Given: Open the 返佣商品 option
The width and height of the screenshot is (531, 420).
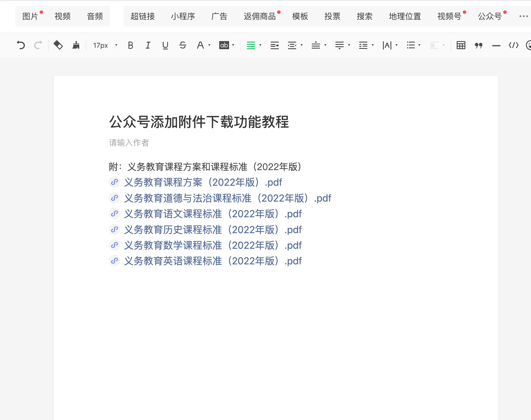Looking at the screenshot, I should pos(260,16).
